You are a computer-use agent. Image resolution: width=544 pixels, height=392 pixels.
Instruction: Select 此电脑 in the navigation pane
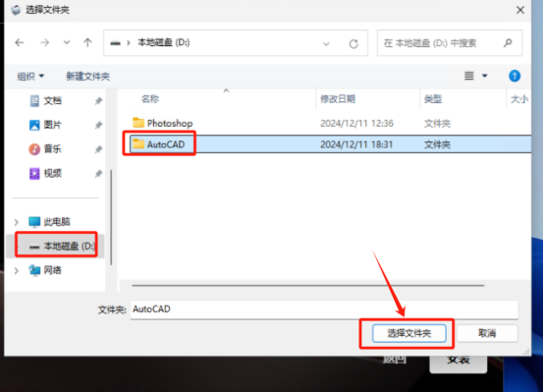click(49, 221)
